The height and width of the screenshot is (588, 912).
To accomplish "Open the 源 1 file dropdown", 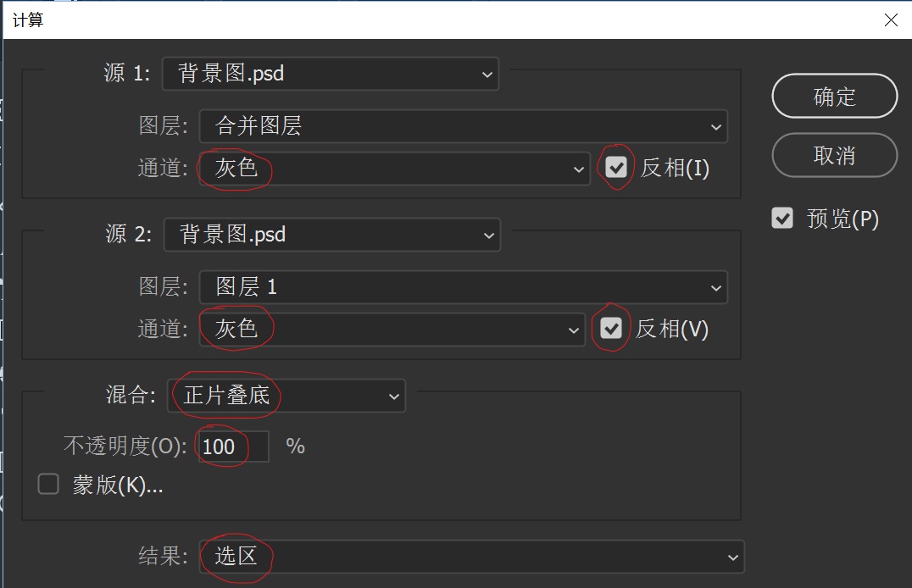I will [x=330, y=74].
